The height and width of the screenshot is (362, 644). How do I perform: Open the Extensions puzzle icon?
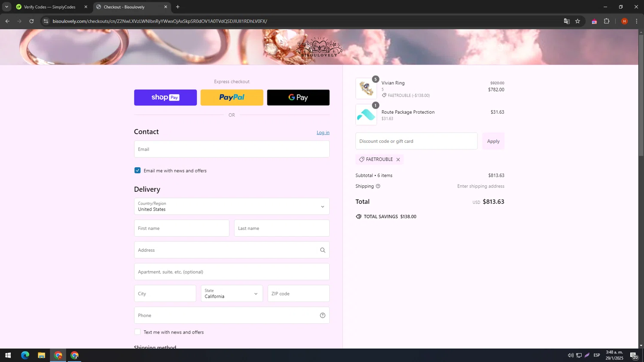607,21
